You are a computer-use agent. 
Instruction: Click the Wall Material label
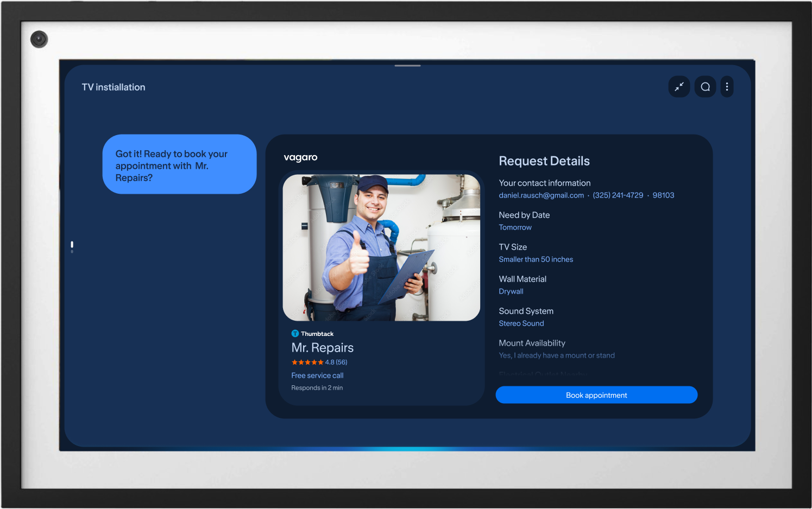pyautogui.click(x=523, y=279)
